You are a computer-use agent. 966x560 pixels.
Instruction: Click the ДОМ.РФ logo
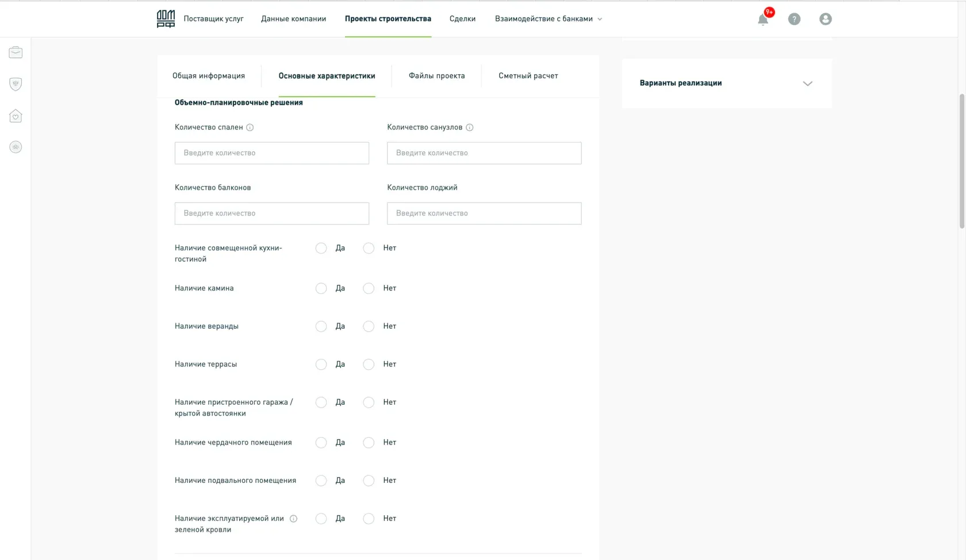click(x=166, y=19)
